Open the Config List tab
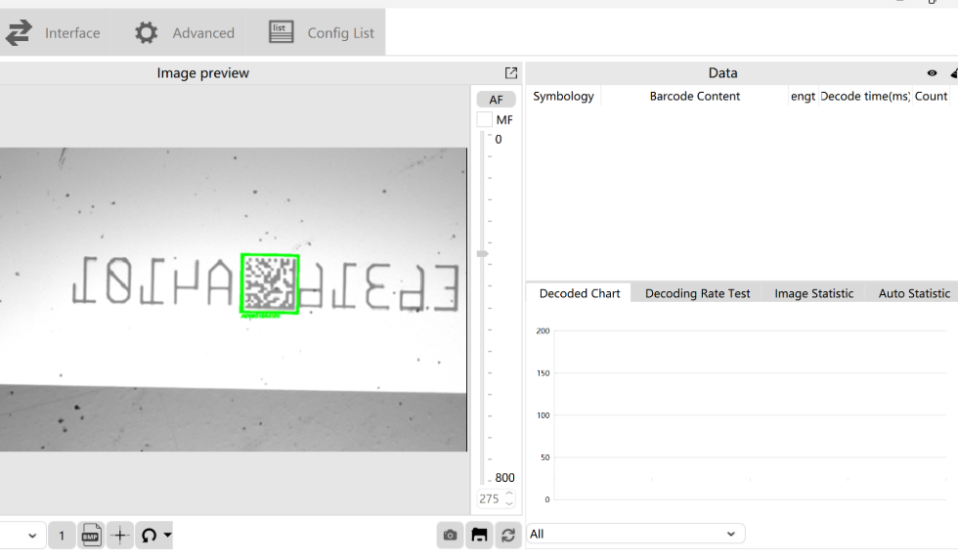958x560 pixels. point(322,33)
